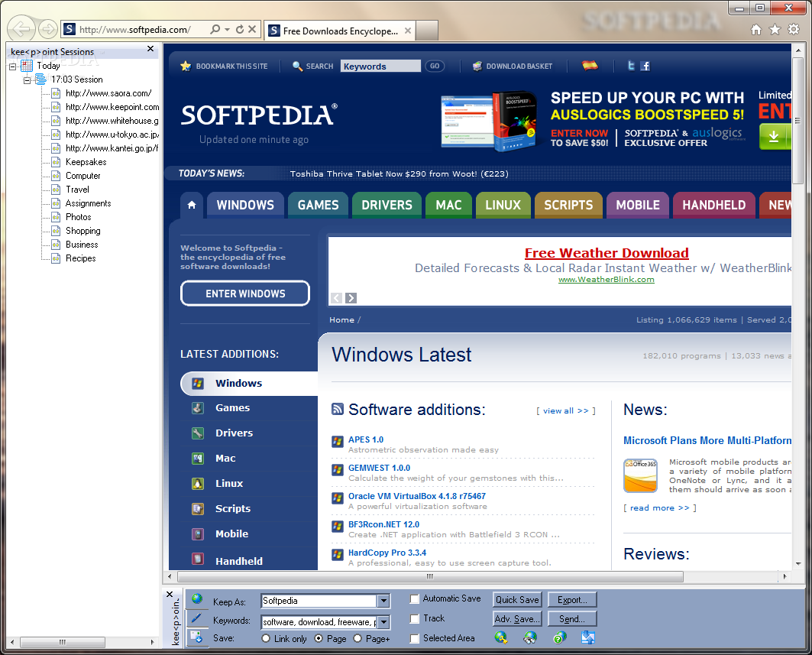Open browser Favorites star icon
The height and width of the screenshot is (655, 812).
coord(775,30)
